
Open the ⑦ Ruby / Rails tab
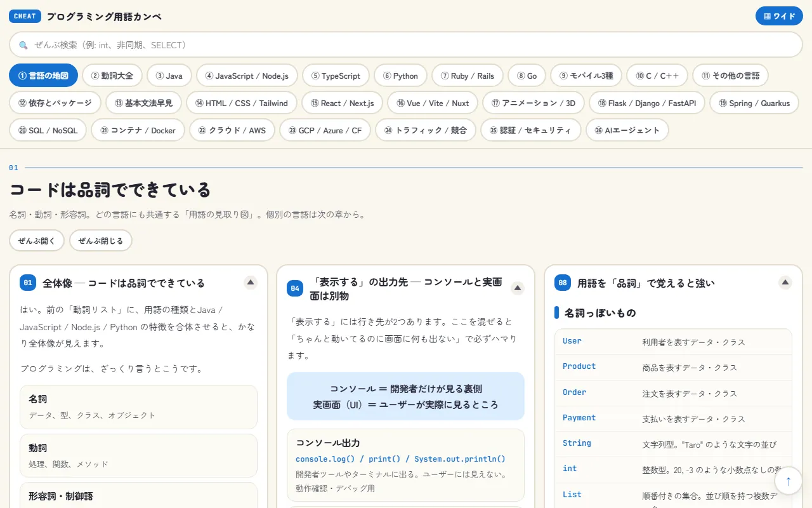468,76
